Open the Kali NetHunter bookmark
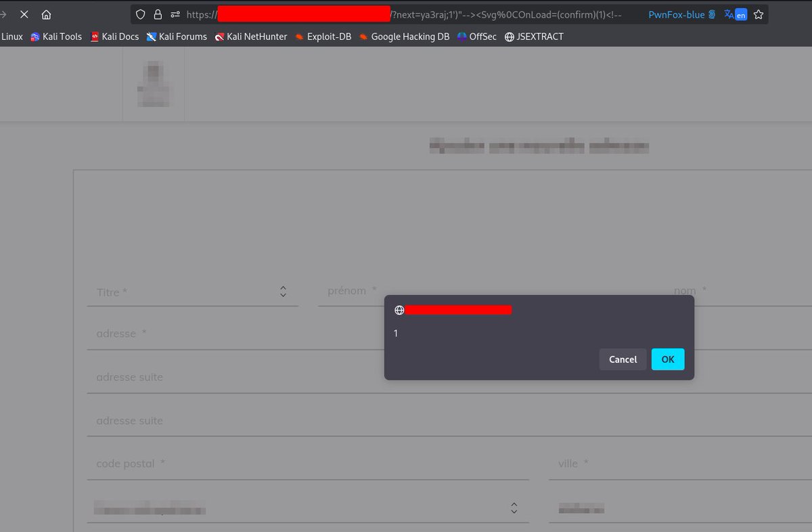The image size is (812, 532). [x=251, y=37]
